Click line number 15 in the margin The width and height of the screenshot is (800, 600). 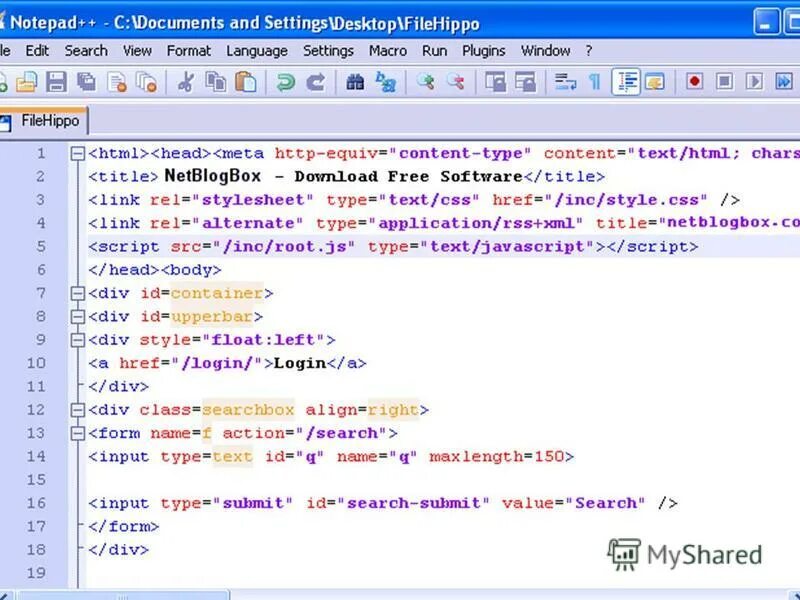(x=36, y=480)
